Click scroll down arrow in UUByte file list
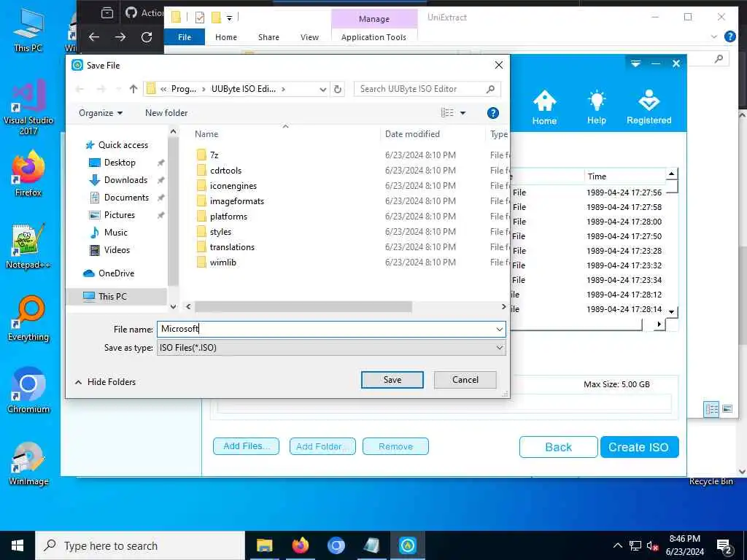This screenshot has width=747, height=560. point(671,312)
